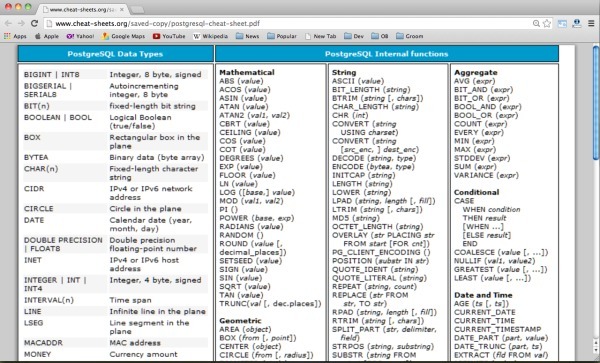Open the Wikipedia bookmark
The image size is (600, 363).
click(210, 36)
